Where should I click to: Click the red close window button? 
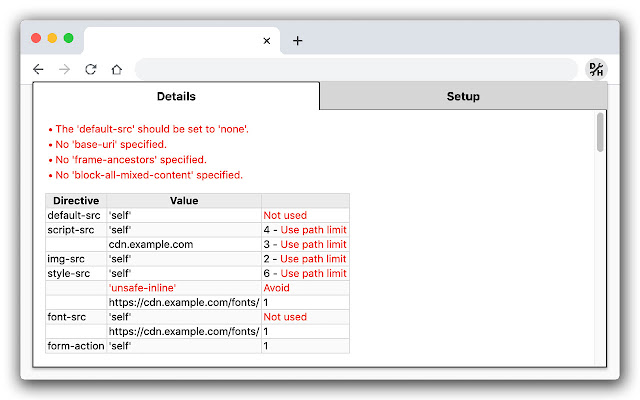[x=36, y=38]
